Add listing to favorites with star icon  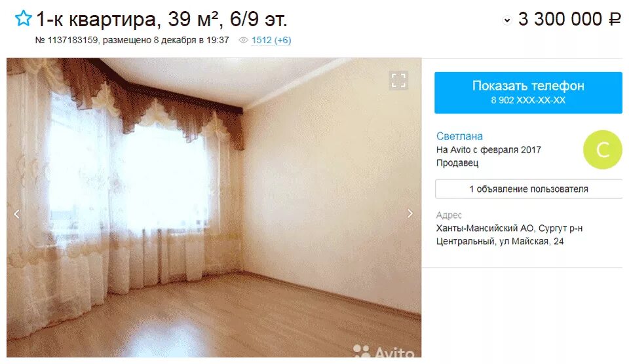pos(23,18)
